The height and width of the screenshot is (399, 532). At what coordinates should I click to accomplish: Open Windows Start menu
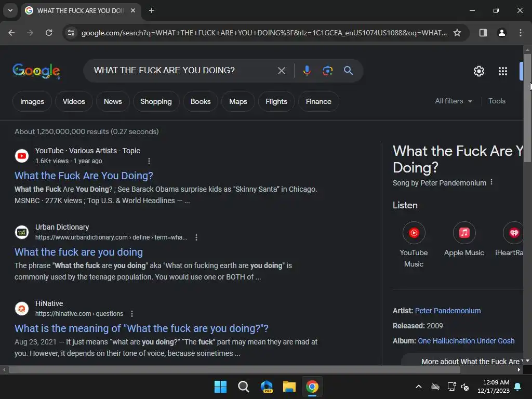220,387
